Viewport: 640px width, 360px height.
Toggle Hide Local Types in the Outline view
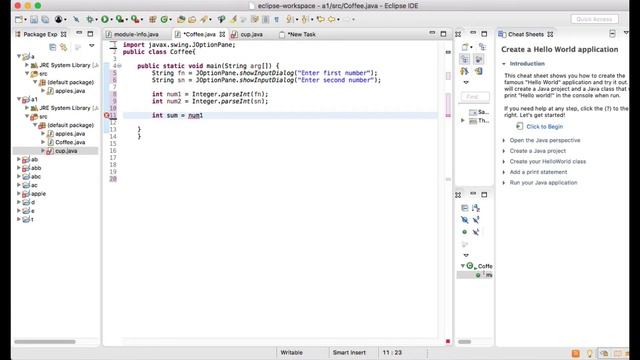[476, 232]
